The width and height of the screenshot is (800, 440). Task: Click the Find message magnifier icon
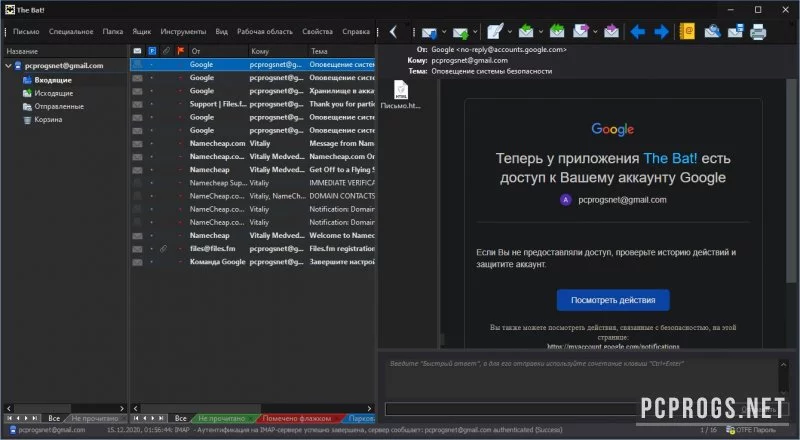click(712, 32)
